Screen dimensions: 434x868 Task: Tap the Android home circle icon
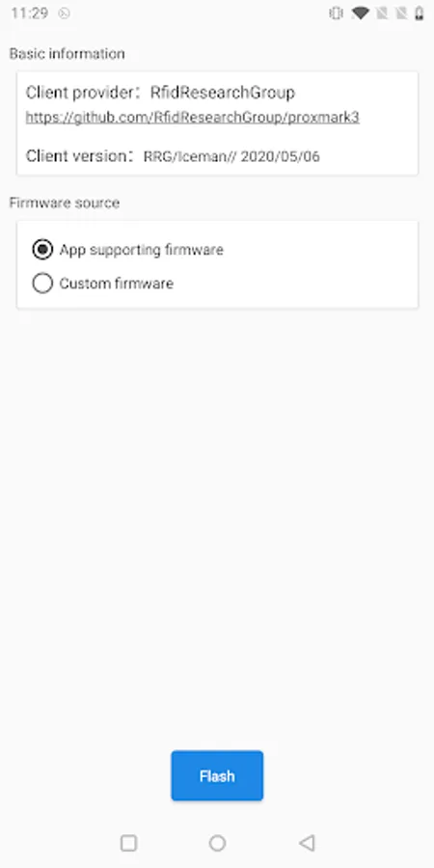(217, 843)
